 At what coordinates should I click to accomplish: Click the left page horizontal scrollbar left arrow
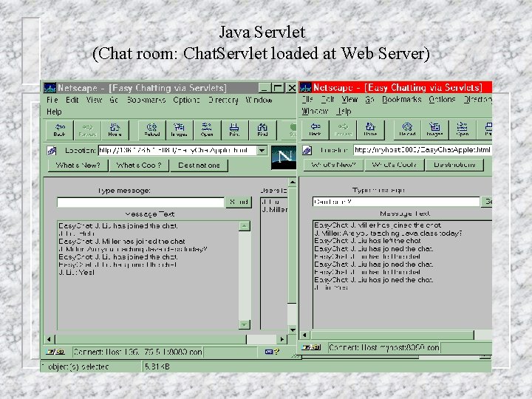pyautogui.click(x=50, y=339)
